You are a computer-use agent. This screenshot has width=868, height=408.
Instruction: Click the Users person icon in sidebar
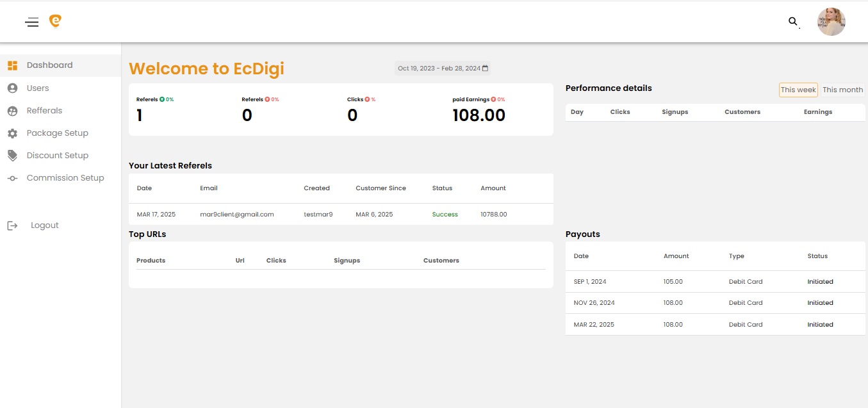pyautogui.click(x=12, y=88)
